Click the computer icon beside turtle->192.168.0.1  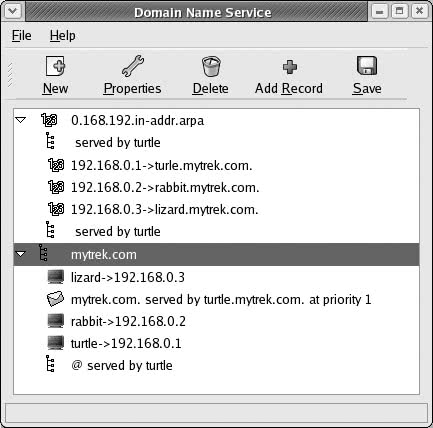55,343
